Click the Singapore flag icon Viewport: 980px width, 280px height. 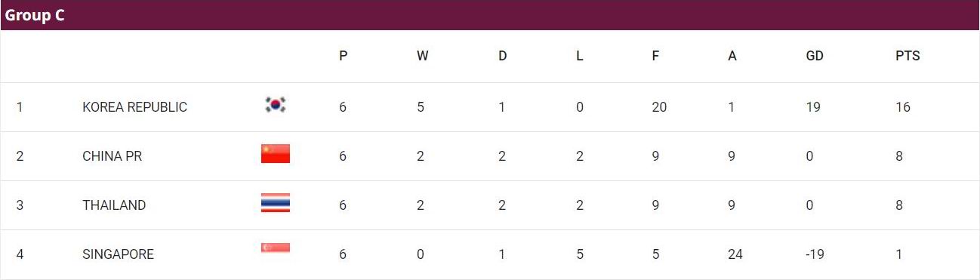276,248
